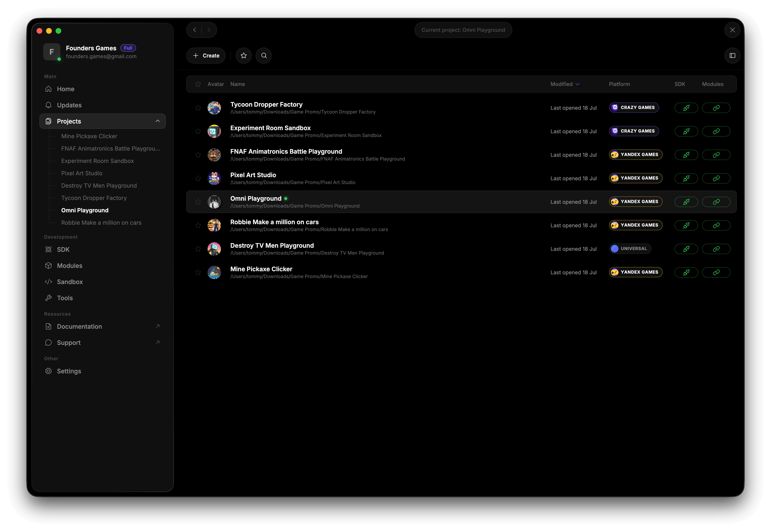
Task: Toggle the sidebar panel layout icon
Action: pyautogui.click(x=732, y=56)
